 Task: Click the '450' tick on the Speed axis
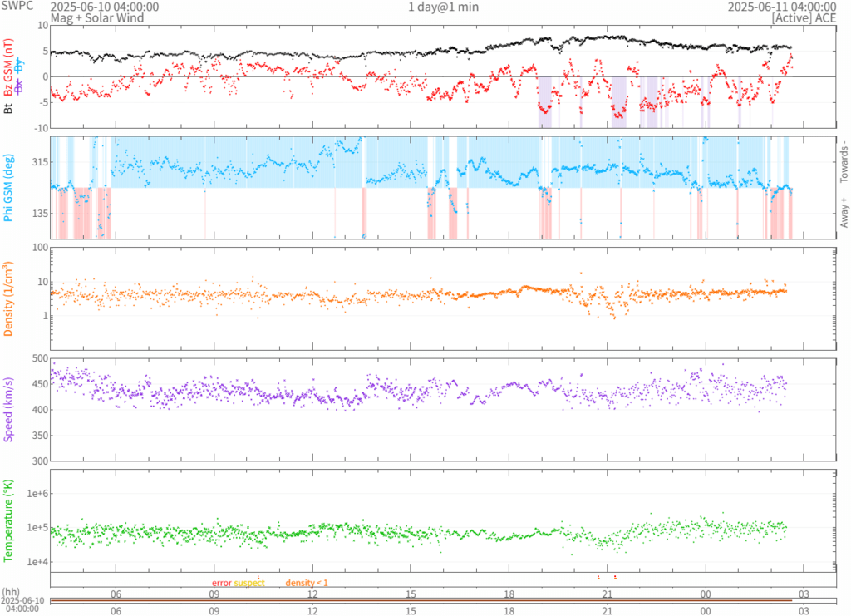pyautogui.click(x=40, y=384)
